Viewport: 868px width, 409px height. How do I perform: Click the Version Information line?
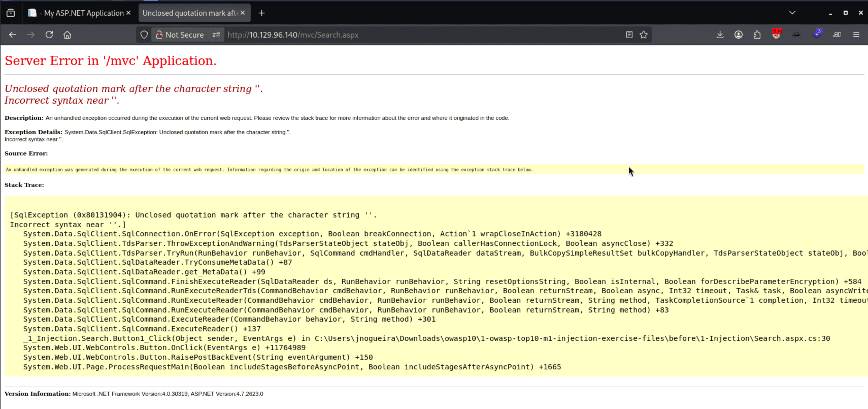(134, 394)
